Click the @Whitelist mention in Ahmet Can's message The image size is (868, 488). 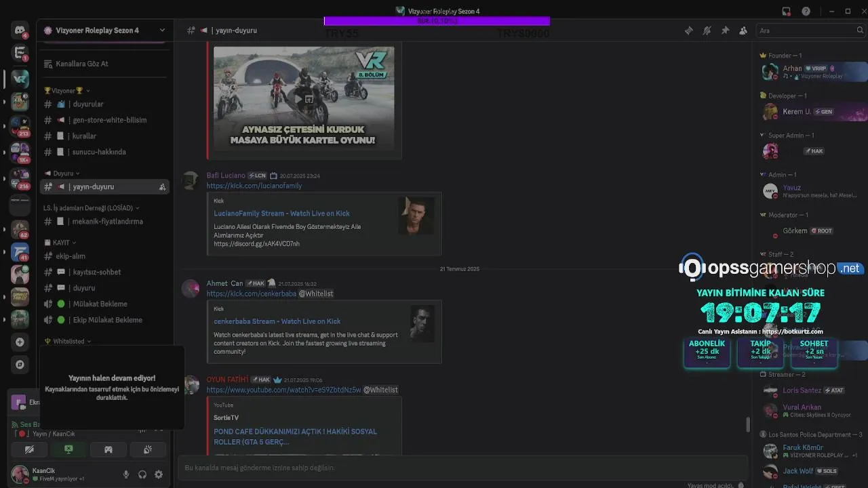[316, 293]
